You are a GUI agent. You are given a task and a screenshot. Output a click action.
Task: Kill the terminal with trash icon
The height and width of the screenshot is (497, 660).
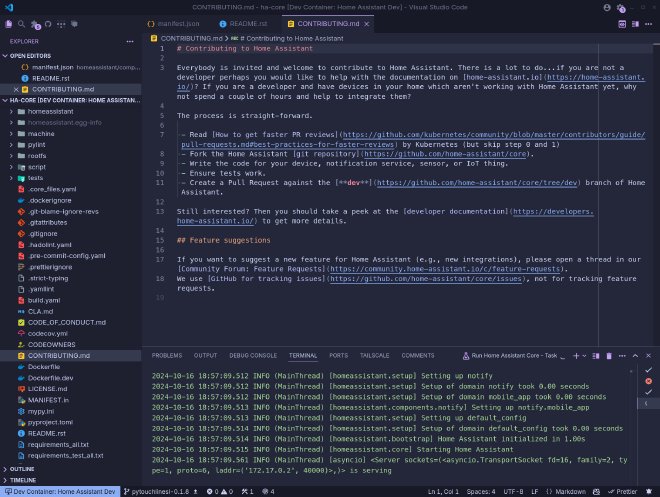coord(609,356)
